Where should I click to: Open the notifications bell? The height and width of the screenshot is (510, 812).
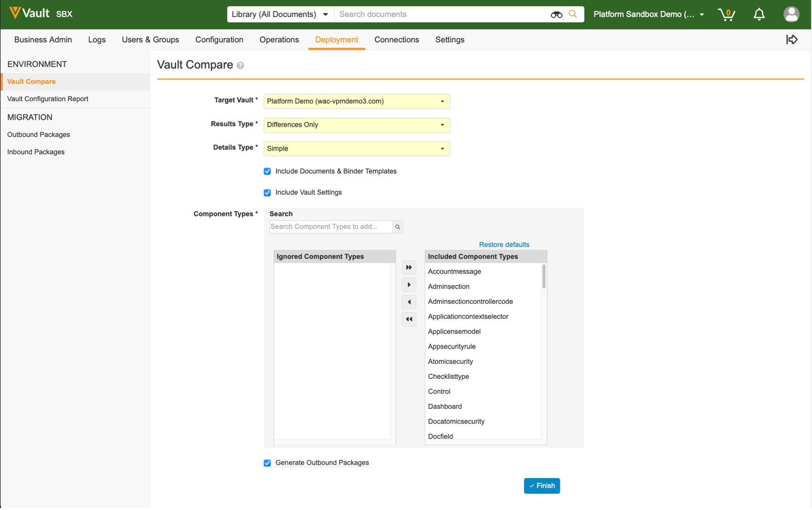759,14
